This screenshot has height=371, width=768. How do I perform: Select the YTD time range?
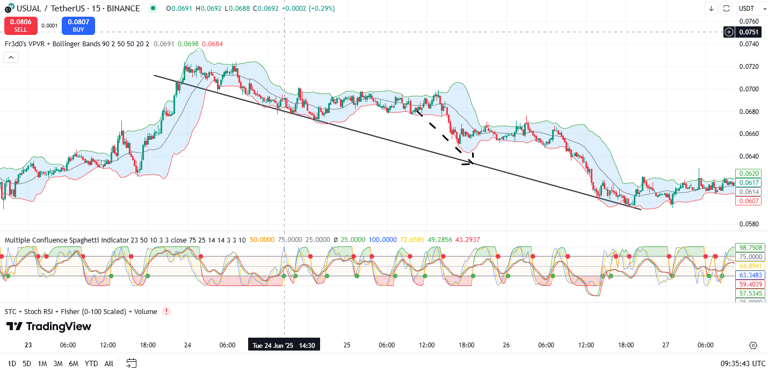(91, 364)
